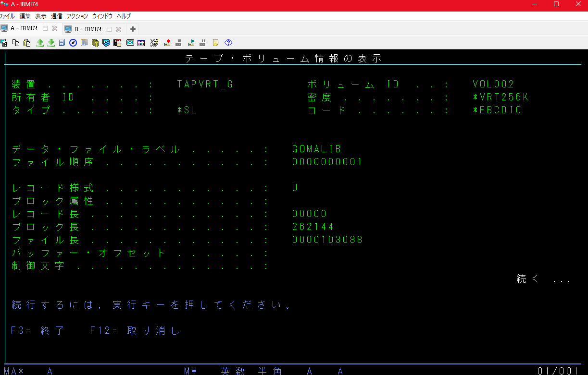The image size is (588, 375).
Task: Open keyboard remapping via the grid icon
Action: (141, 43)
